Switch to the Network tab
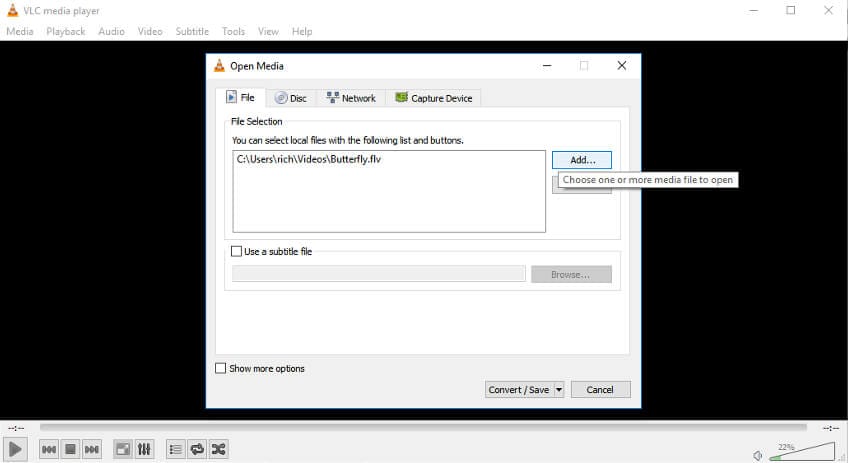This screenshot has width=848, height=463. pos(351,98)
